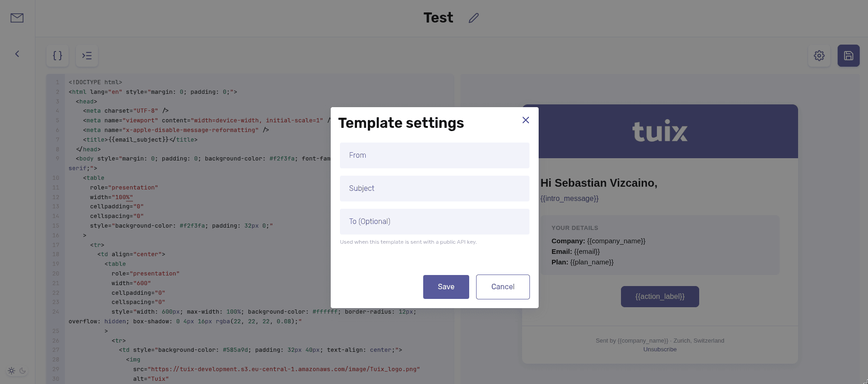
Task: Click the Unsubscribe link in preview
Action: (x=660, y=350)
